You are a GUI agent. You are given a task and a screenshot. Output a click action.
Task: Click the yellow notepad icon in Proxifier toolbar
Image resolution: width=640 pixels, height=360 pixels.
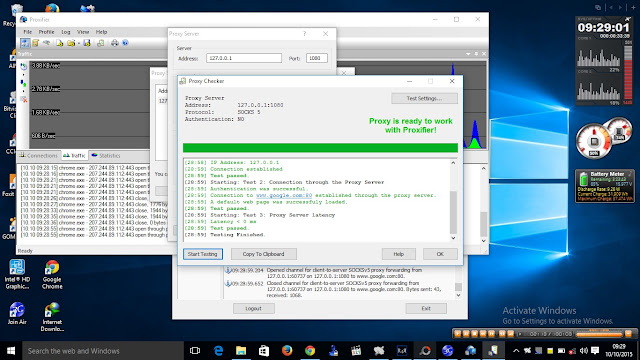[x=36, y=43]
